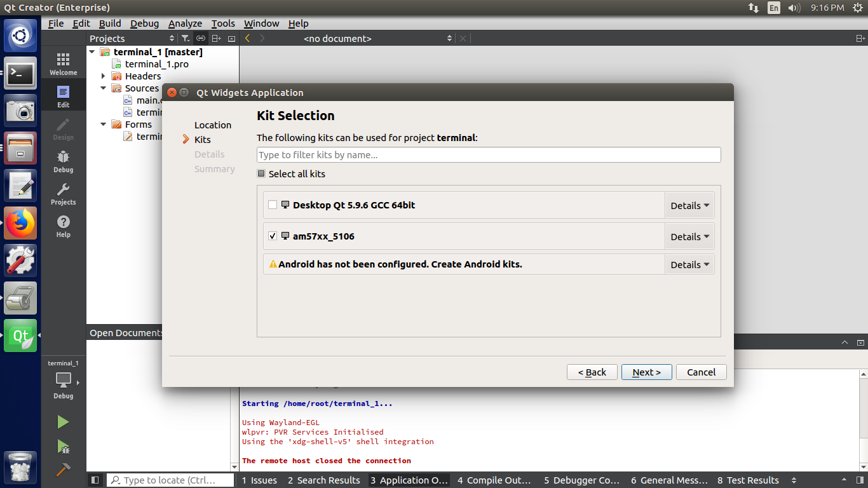Launch Terminal from Ubuntu dock

pos(20,74)
